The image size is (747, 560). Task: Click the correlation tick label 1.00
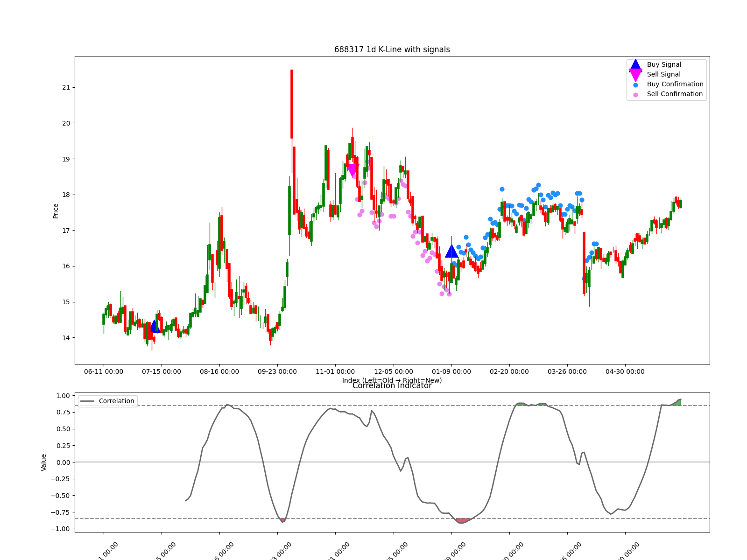[x=63, y=396]
